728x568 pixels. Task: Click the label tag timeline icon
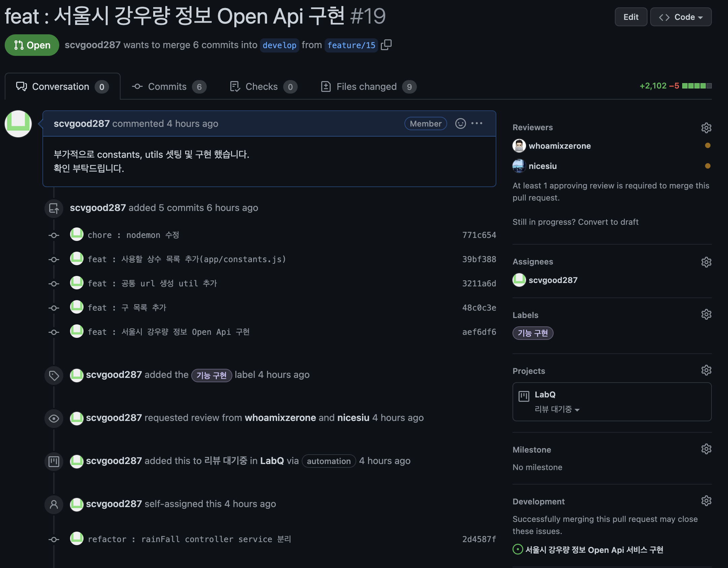pyautogui.click(x=54, y=375)
